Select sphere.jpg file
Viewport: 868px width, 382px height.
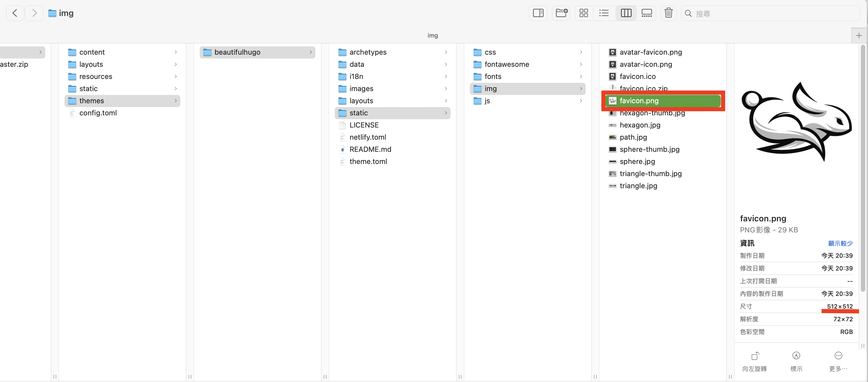tap(663, 161)
